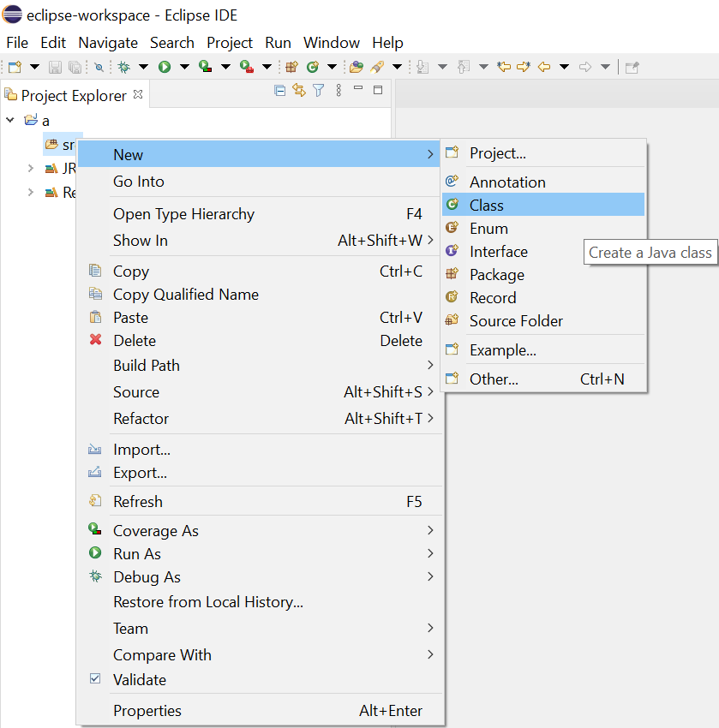Click the Back navigation arrow icon

[x=544, y=67]
